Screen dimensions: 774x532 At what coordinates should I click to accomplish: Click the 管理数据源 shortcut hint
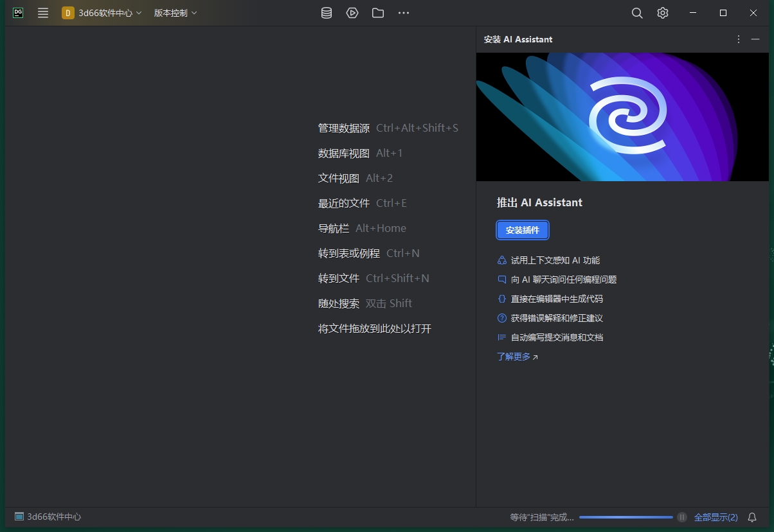point(388,128)
